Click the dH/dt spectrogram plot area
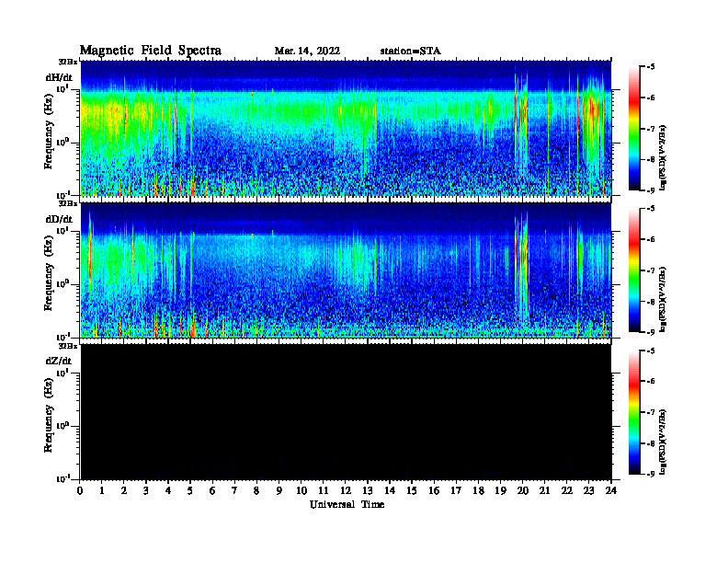Screen dimensions: 728x563 pos(346,128)
